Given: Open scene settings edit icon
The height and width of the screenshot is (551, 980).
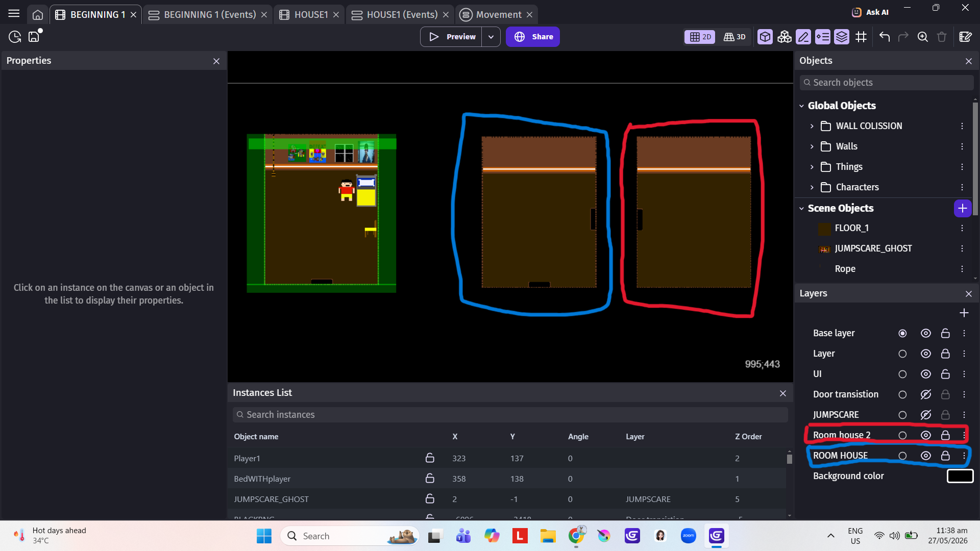Looking at the screenshot, I should 965,37.
